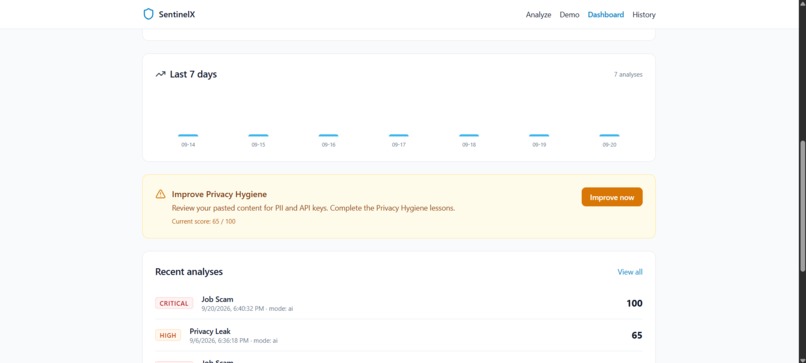Screen dimensions: 806x363
Task: Click the chart bar for 09-15
Action: [258, 135]
